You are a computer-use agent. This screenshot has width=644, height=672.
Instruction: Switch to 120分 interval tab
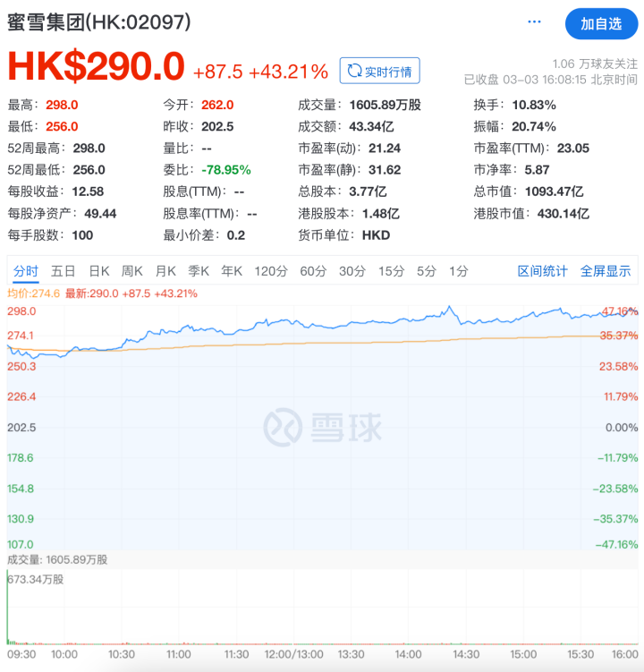(270, 270)
